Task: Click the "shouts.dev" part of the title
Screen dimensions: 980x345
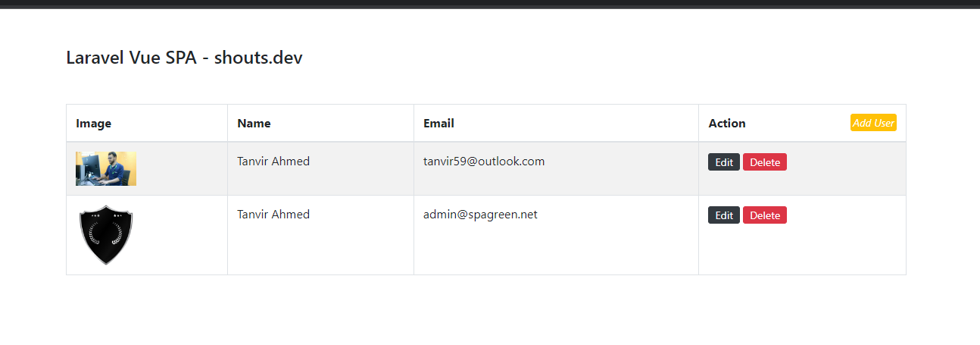Action: coord(258,58)
